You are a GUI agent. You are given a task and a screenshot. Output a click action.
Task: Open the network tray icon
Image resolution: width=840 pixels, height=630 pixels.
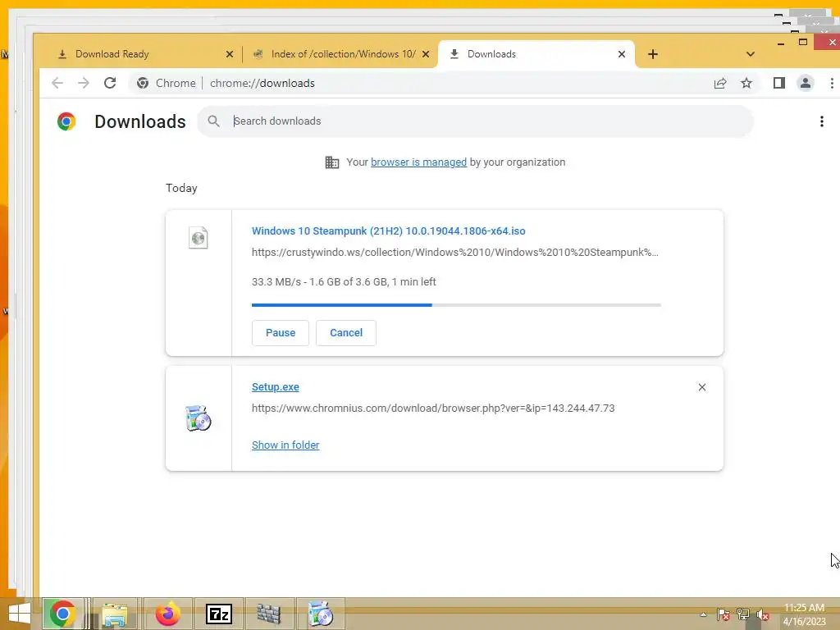[743, 614]
